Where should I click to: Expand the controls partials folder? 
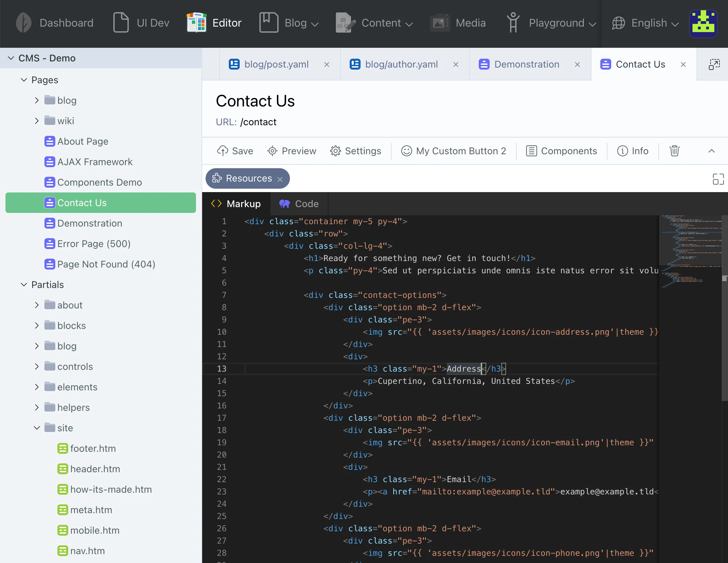click(x=37, y=366)
